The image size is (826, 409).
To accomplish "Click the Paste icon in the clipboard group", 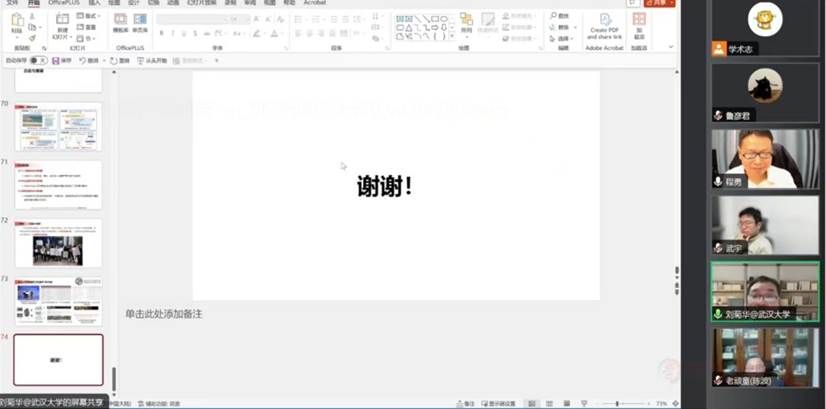I will [x=17, y=23].
